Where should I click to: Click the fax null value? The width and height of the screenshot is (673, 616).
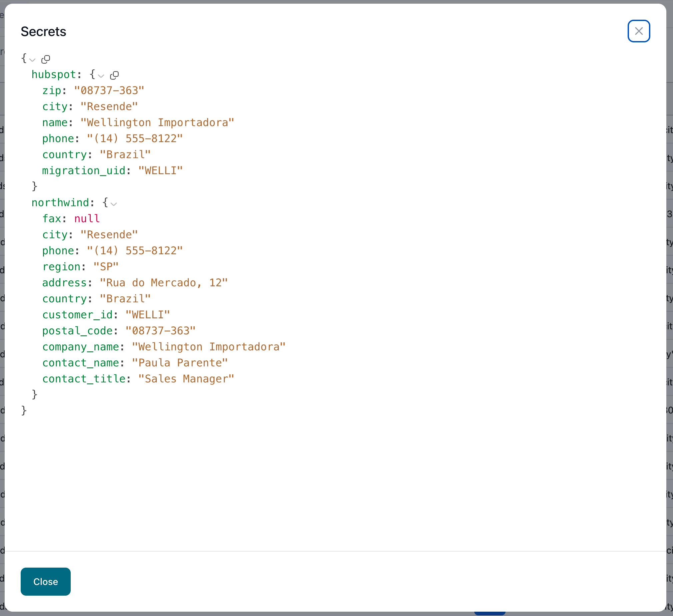point(87,219)
